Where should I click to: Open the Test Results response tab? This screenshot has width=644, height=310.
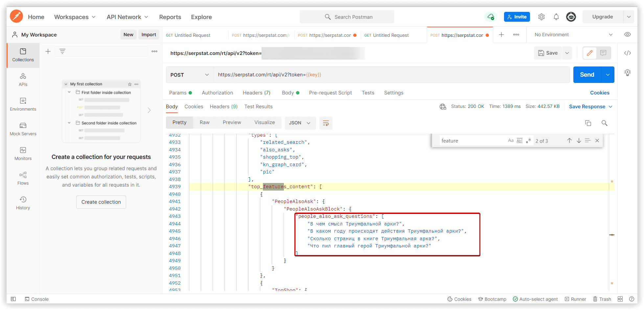pos(259,107)
